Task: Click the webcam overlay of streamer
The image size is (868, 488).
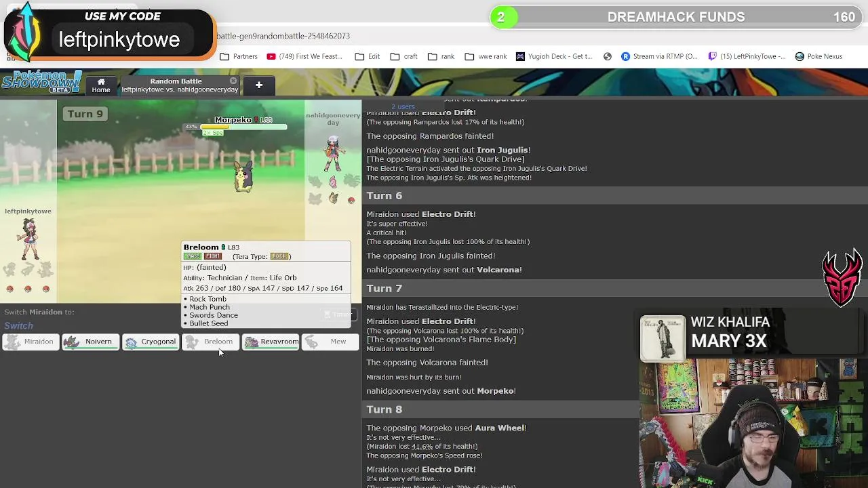Action: pos(753,424)
